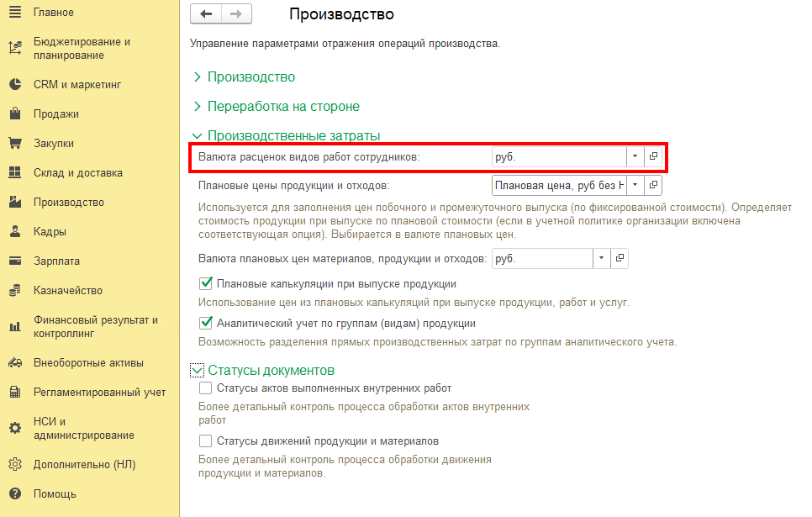
Task: Go forward with the right arrow button
Action: [x=236, y=14]
